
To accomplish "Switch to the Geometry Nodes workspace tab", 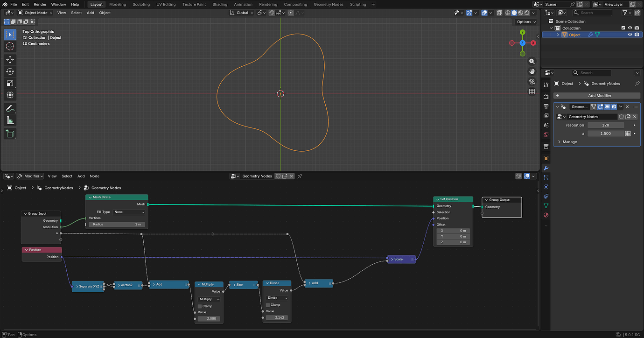I will 329,4.
